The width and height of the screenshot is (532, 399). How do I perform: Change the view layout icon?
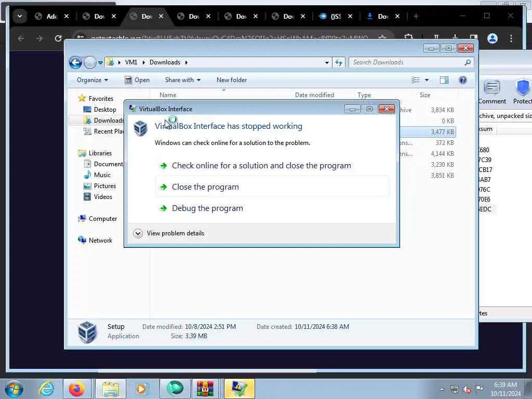click(415, 80)
